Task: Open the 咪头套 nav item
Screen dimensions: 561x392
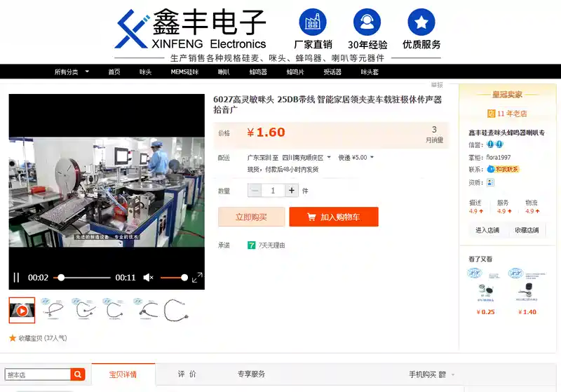Action: tap(370, 72)
